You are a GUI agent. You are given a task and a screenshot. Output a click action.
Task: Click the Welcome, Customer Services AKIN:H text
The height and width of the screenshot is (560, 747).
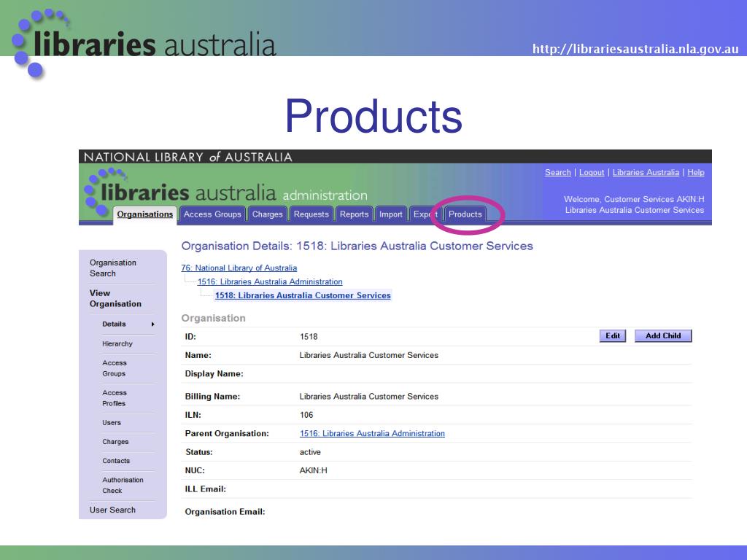point(634,199)
